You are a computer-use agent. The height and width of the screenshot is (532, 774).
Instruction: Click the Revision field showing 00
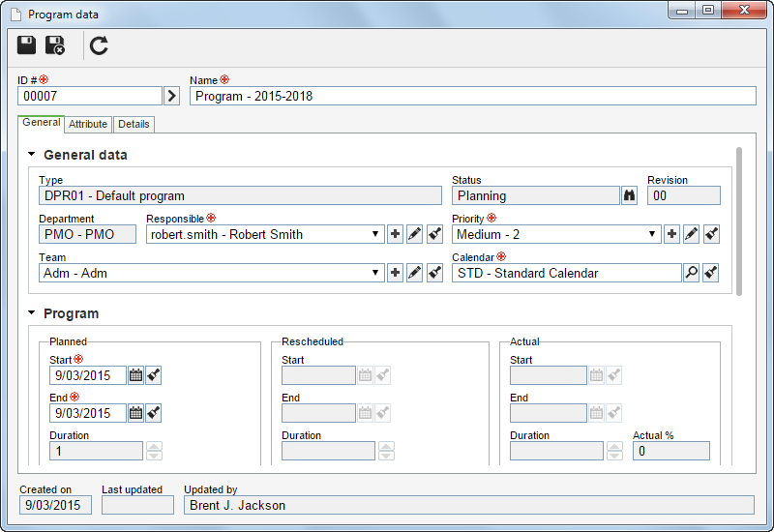point(684,195)
